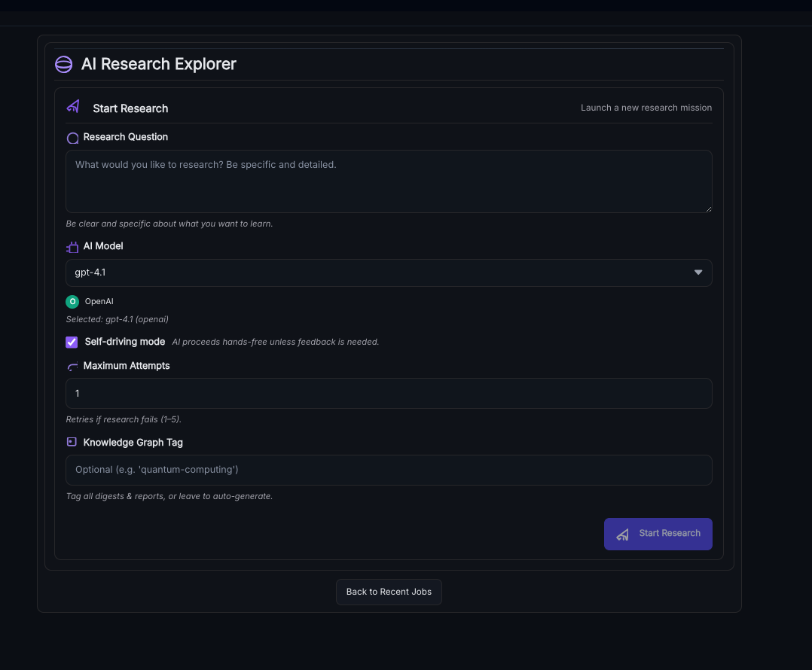This screenshot has width=812, height=670.
Task: Click the planet logo beside AI Research Explorer
Action: pyautogui.click(x=64, y=65)
